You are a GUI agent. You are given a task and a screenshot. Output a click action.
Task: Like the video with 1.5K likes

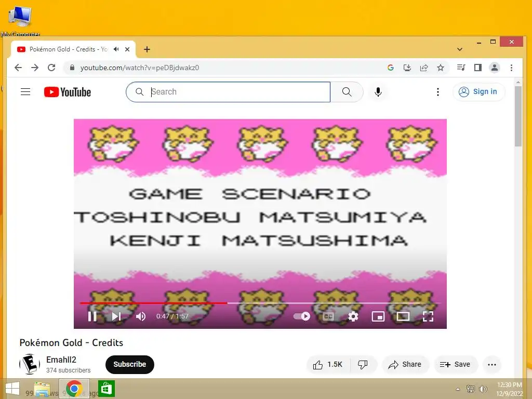coord(328,364)
